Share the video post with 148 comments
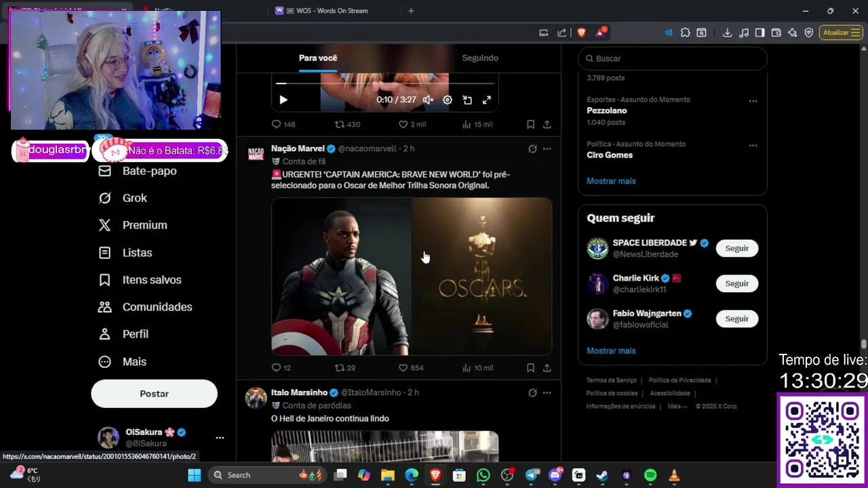This screenshot has width=868, height=488. pos(547,124)
